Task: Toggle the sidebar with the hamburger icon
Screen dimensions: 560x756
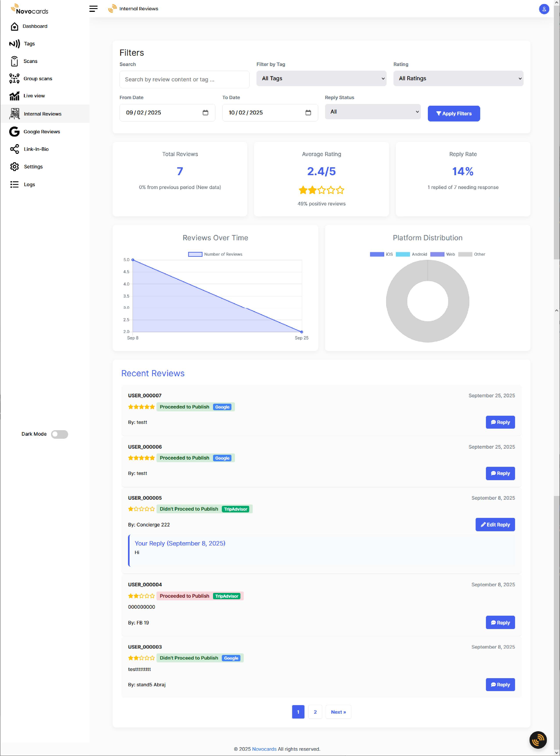Action: 93,9
